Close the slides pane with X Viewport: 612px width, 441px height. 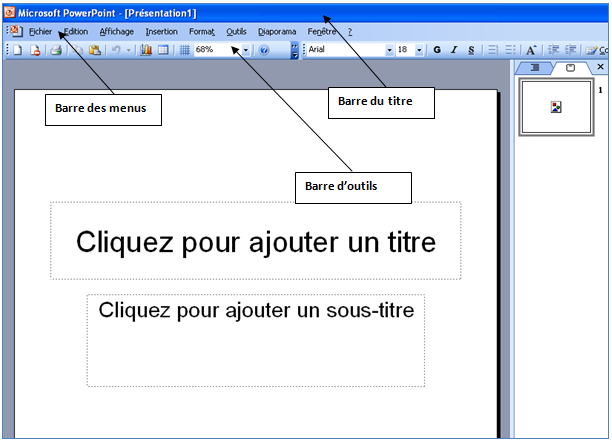click(600, 67)
